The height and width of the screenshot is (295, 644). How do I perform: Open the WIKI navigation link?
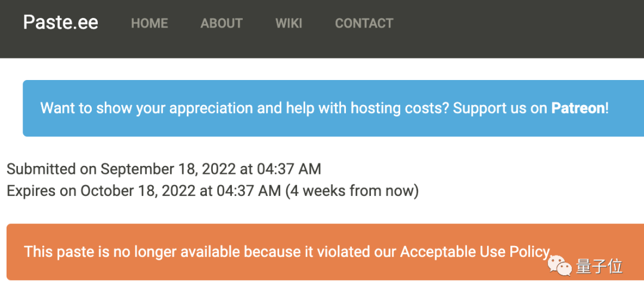[289, 23]
